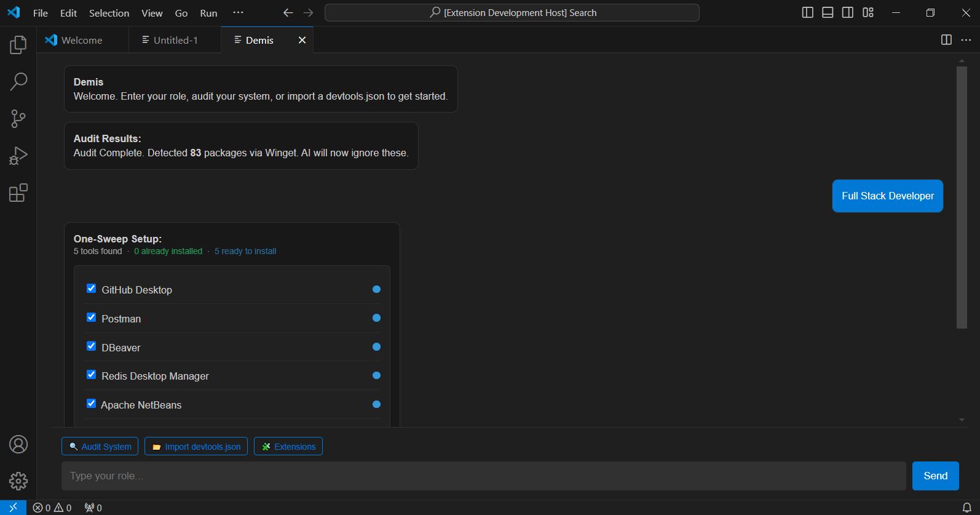The image size is (980, 515).
Task: Uncheck the GitHub Desktop checkbox
Action: [91, 289]
